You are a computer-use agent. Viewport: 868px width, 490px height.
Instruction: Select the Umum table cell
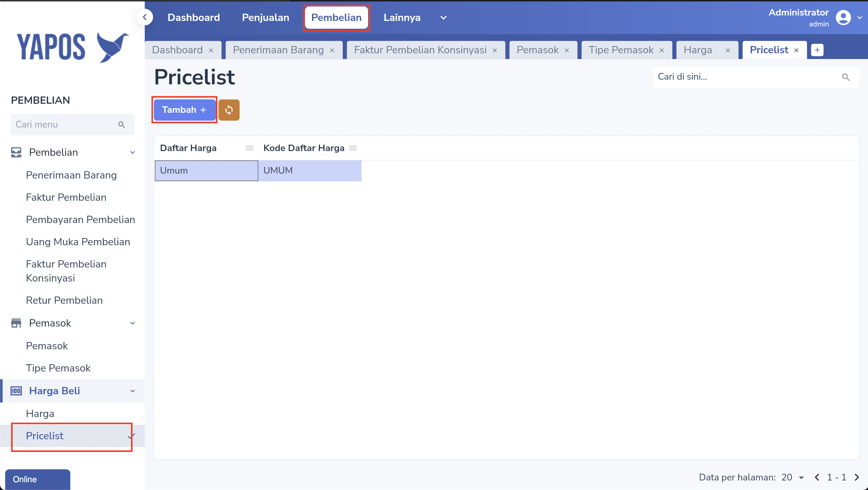tap(207, 171)
